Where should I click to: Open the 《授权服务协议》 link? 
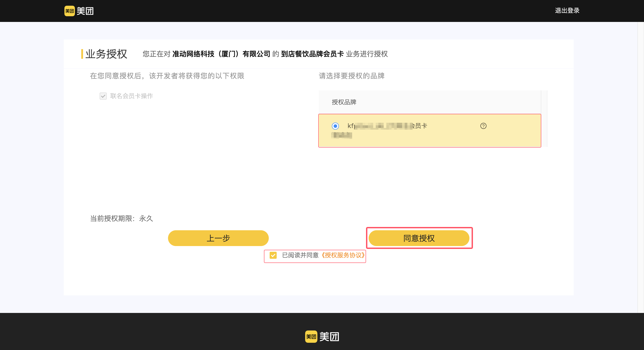[343, 255]
